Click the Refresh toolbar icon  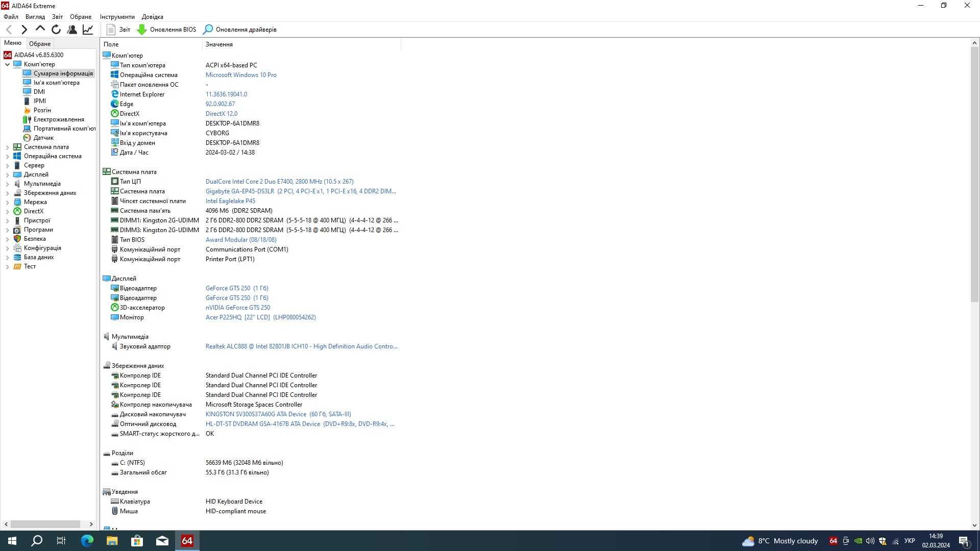pyautogui.click(x=56, y=30)
